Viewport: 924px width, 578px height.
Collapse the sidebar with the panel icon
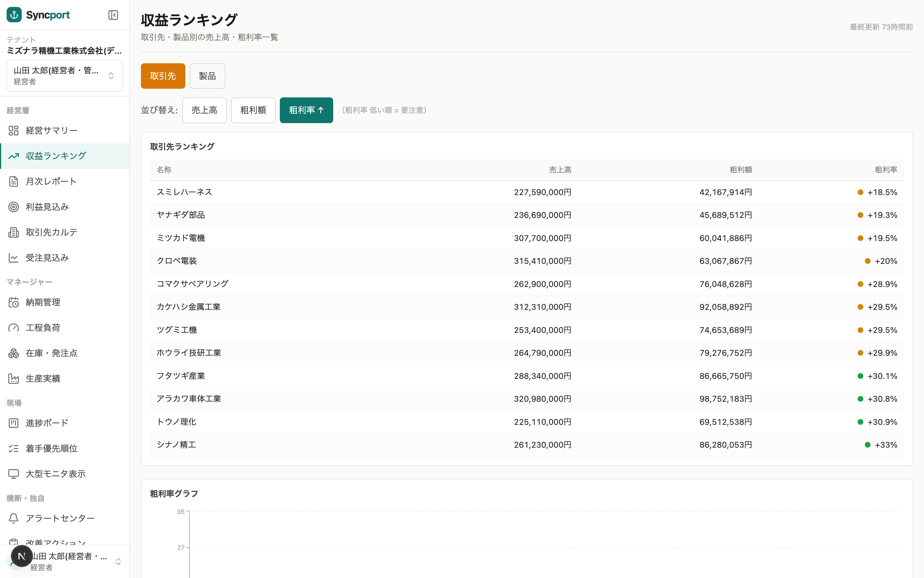(113, 15)
